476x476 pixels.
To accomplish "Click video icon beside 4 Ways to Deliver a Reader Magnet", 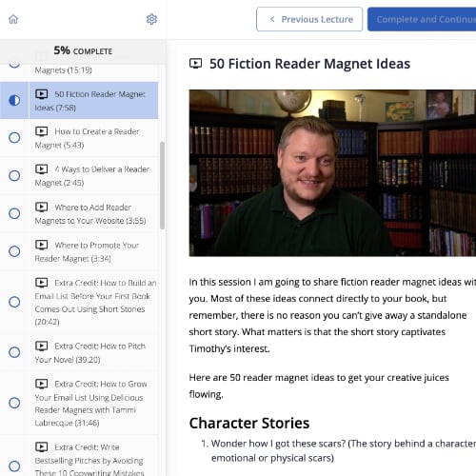I will coord(42,169).
